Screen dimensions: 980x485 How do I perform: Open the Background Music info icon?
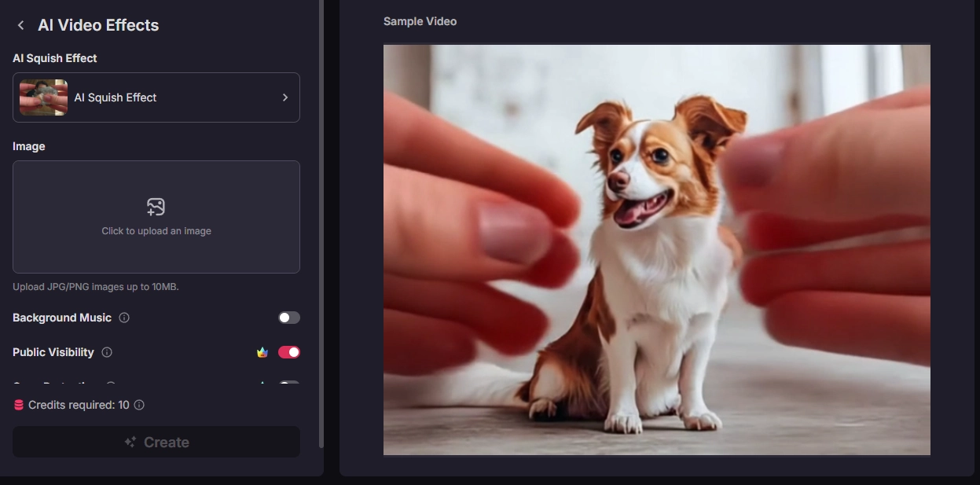click(x=124, y=318)
